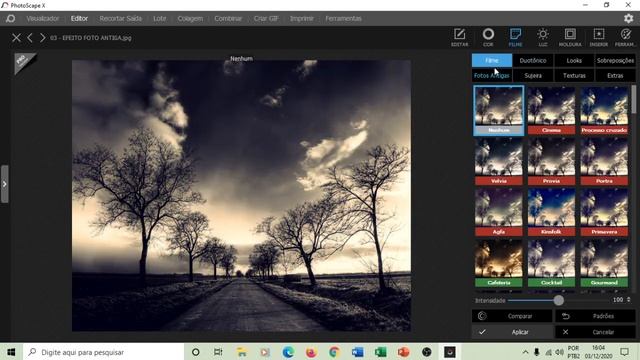Image resolution: width=640 pixels, height=360 pixels.
Task: Apply the Provia film filter
Action: (551, 161)
